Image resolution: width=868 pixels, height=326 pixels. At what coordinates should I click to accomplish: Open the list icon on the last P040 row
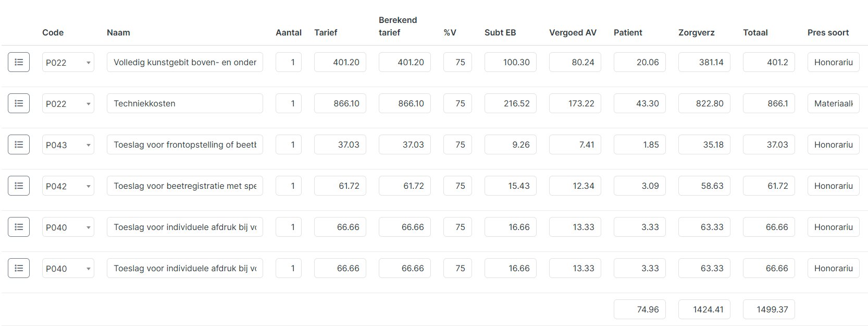point(18,268)
